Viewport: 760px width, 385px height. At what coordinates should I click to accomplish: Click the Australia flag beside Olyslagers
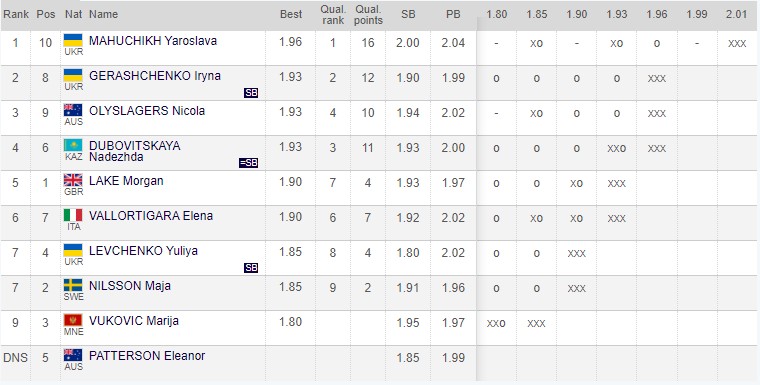(x=73, y=110)
